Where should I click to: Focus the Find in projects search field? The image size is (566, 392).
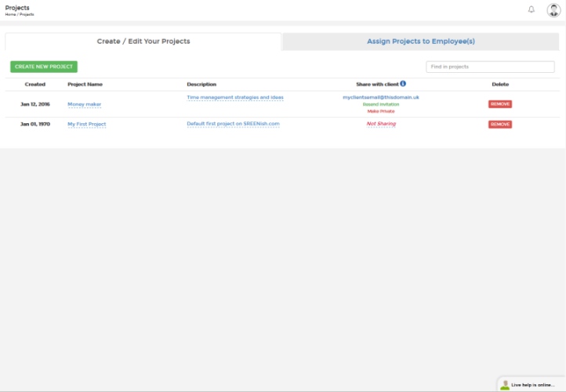click(490, 67)
